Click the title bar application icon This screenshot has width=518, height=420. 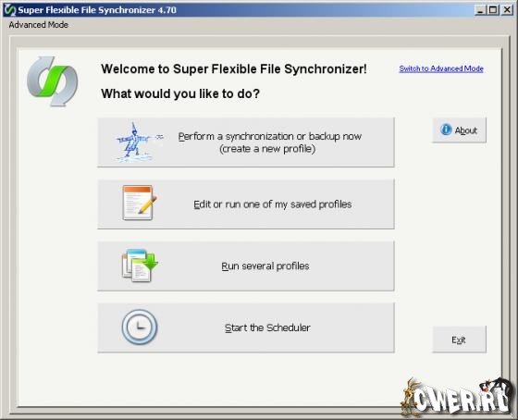point(9,10)
